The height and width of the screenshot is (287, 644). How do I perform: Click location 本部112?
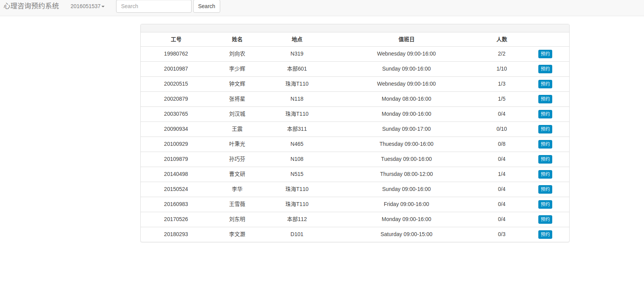click(297, 219)
